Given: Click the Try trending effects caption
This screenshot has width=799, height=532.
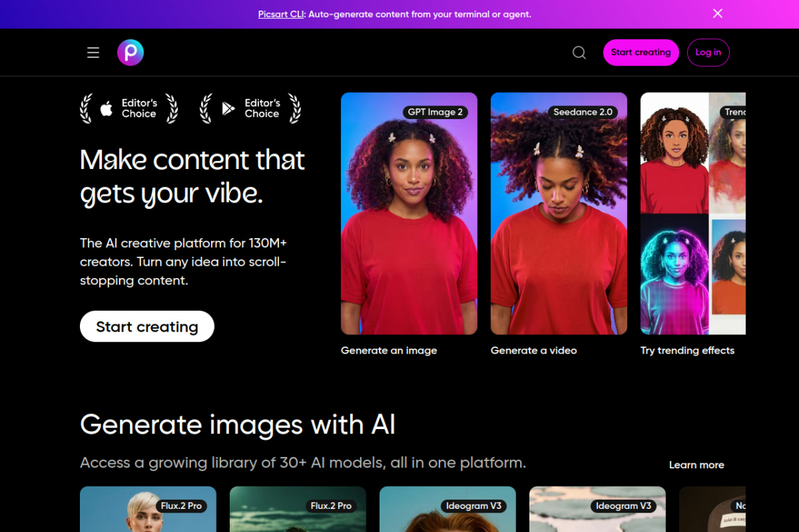Looking at the screenshot, I should [x=687, y=351].
